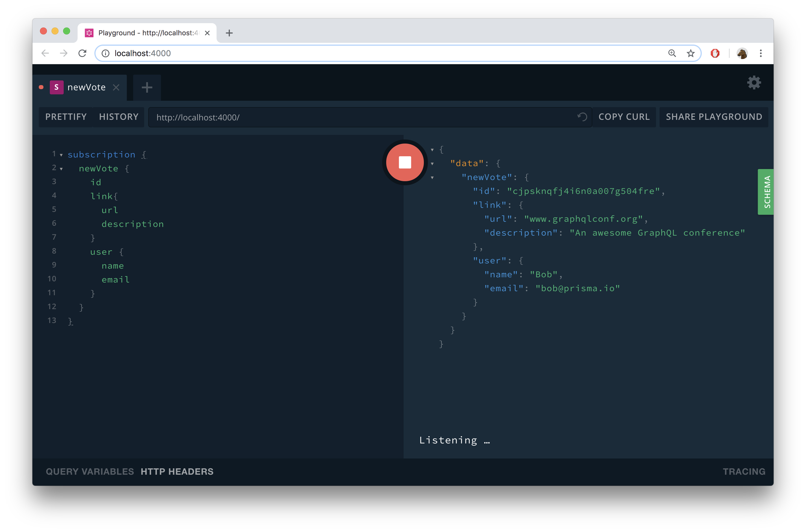This screenshot has height=532, width=806.
Task: Click the "subscription" keyword
Action: tap(101, 155)
